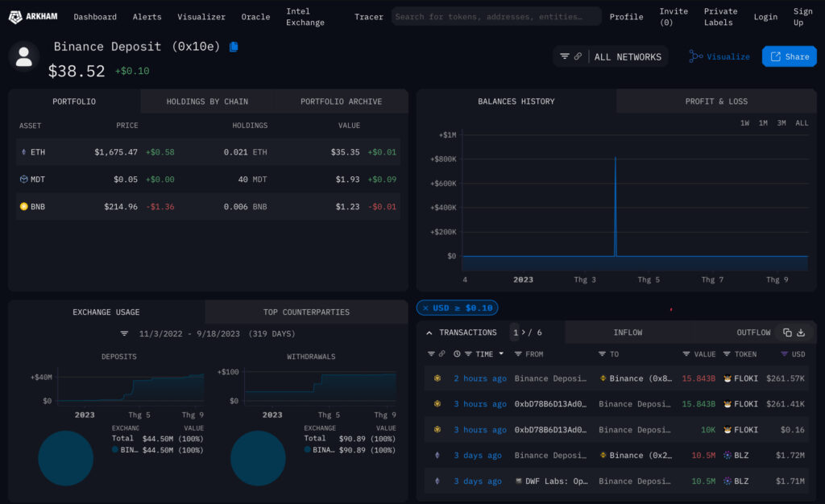Image resolution: width=825 pixels, height=504 pixels.
Task: Click the balance history spike on chart
Action: click(615, 205)
